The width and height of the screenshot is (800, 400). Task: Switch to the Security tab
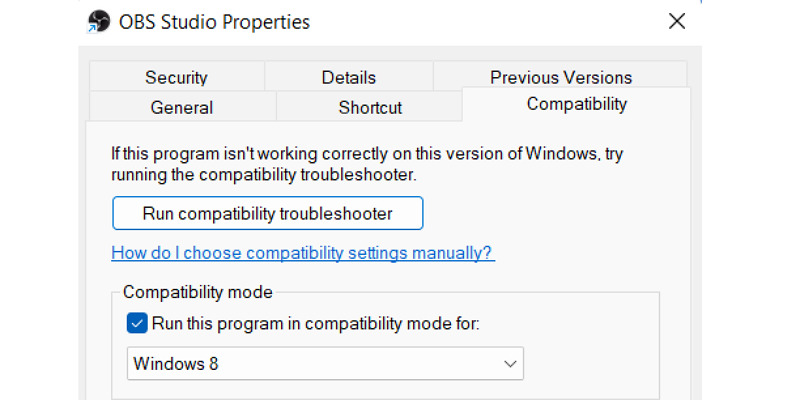tap(176, 77)
